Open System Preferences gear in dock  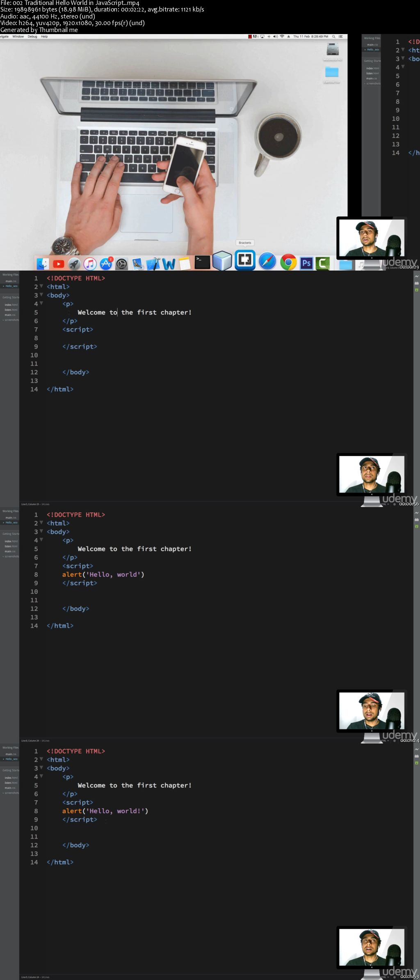pos(121,264)
